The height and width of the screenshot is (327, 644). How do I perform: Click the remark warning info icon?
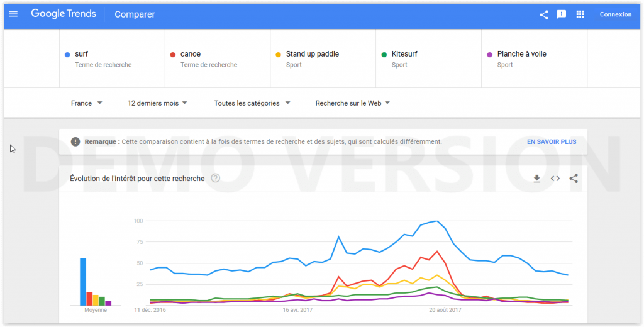tap(75, 142)
